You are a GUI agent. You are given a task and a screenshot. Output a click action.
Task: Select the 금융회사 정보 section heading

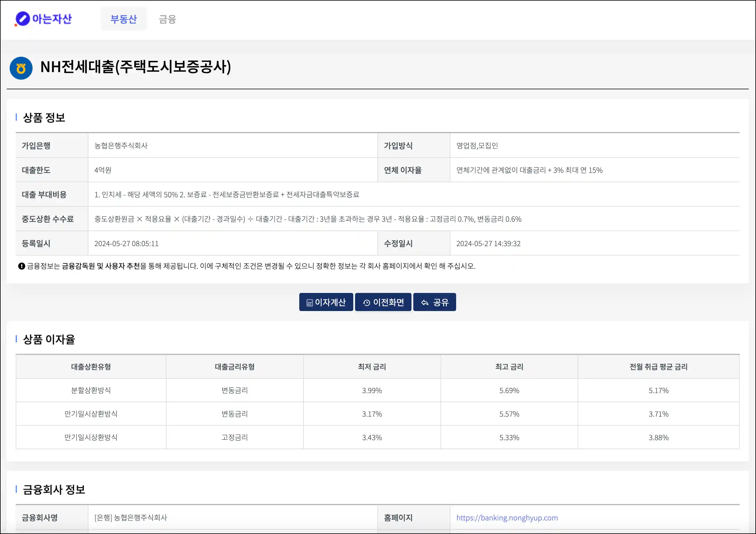coord(54,490)
